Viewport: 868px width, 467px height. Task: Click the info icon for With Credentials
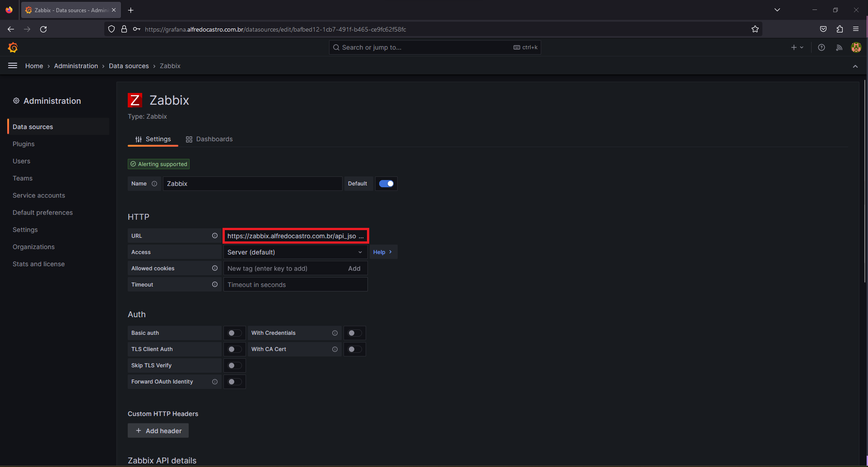335,333
